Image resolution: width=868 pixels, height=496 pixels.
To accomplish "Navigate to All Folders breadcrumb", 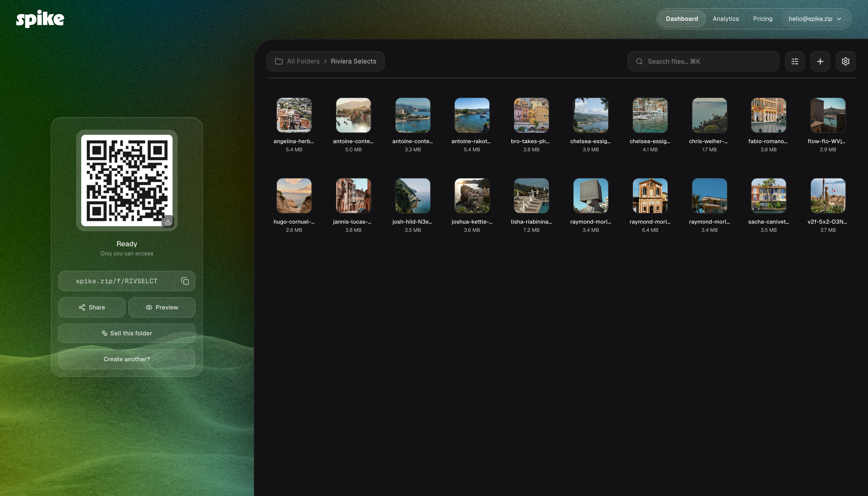I will click(x=303, y=61).
